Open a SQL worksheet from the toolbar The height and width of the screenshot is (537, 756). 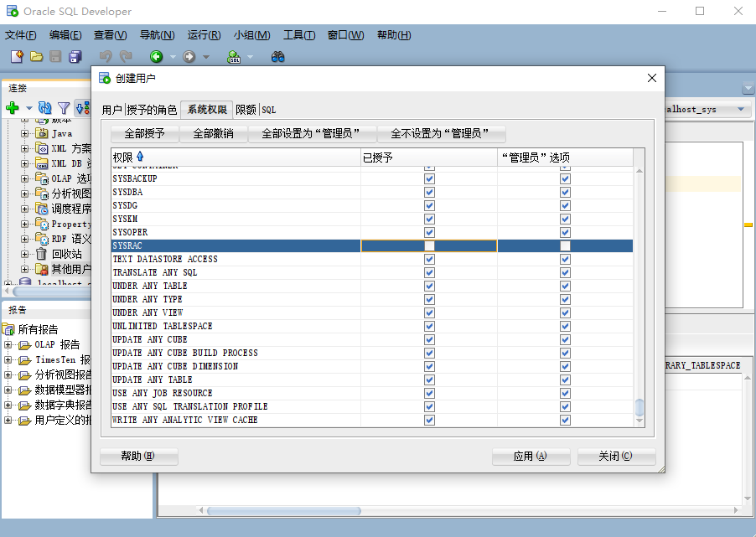[234, 57]
